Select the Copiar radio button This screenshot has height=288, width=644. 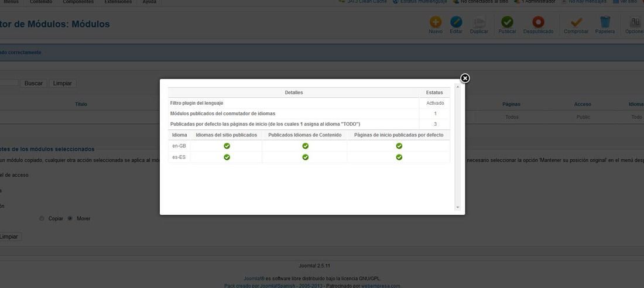coord(42,218)
